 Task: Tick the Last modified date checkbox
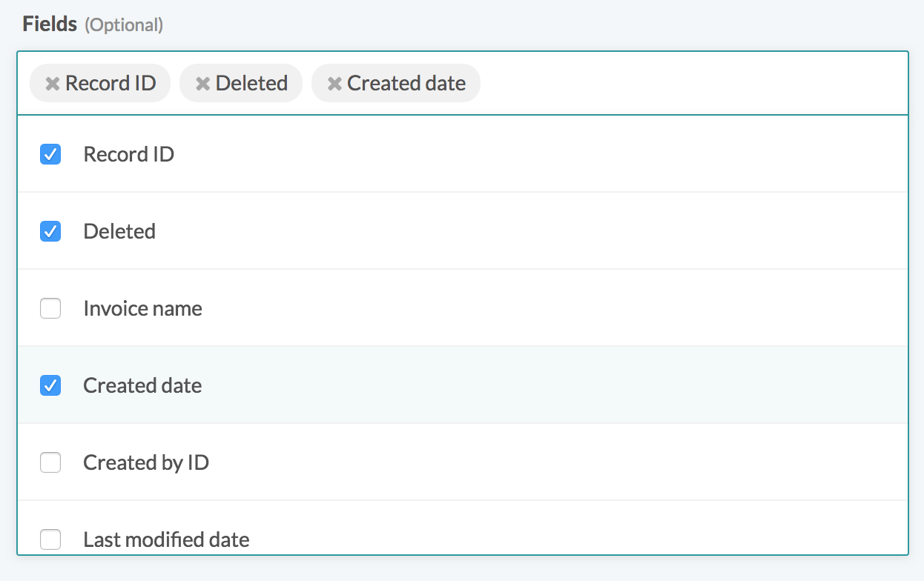pyautogui.click(x=50, y=539)
